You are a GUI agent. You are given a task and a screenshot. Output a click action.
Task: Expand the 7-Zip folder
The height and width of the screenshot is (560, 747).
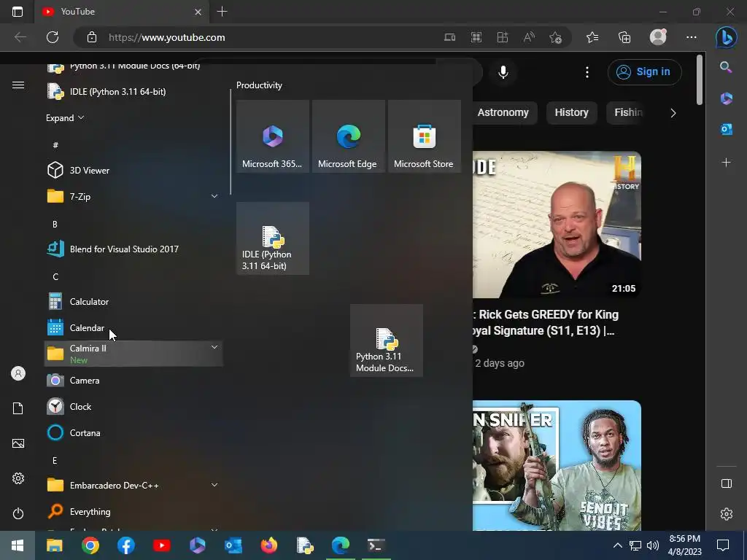(x=214, y=196)
